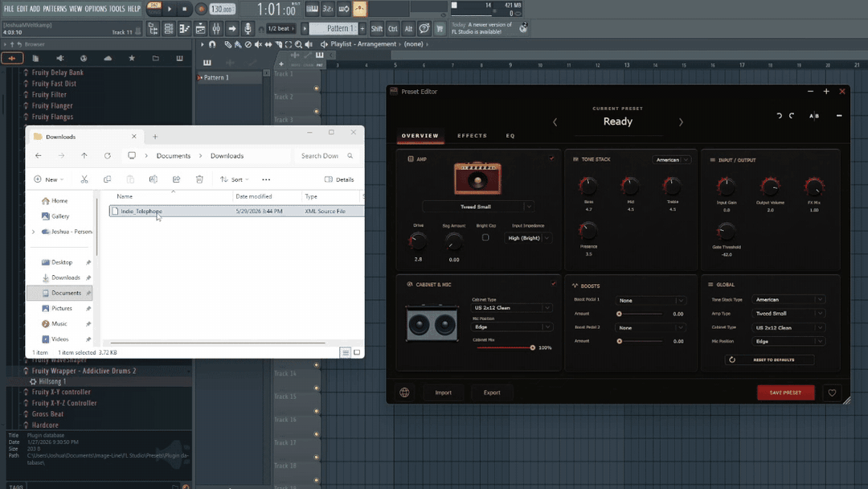Click the Export button
Viewport: 868px width, 489px height.
pyautogui.click(x=492, y=392)
